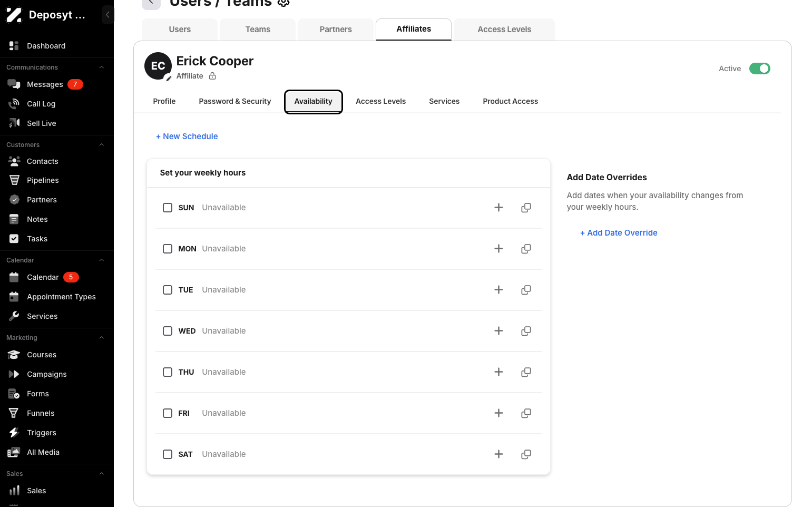
Task: Edit the EC avatar pencil icon
Action: click(x=168, y=78)
